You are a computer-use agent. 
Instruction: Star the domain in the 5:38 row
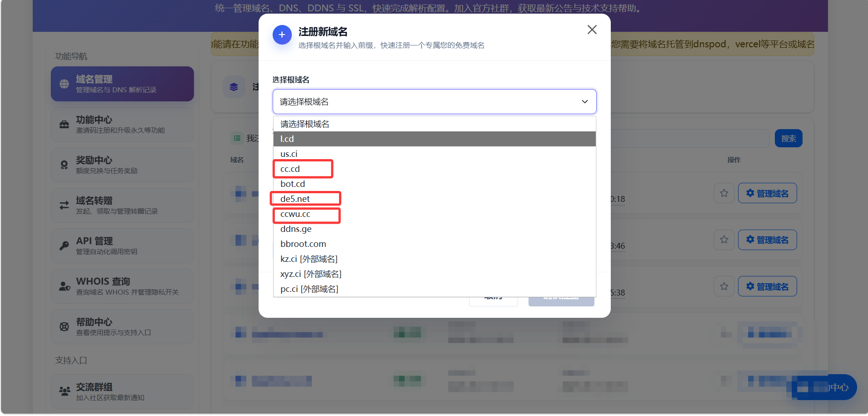[724, 286]
